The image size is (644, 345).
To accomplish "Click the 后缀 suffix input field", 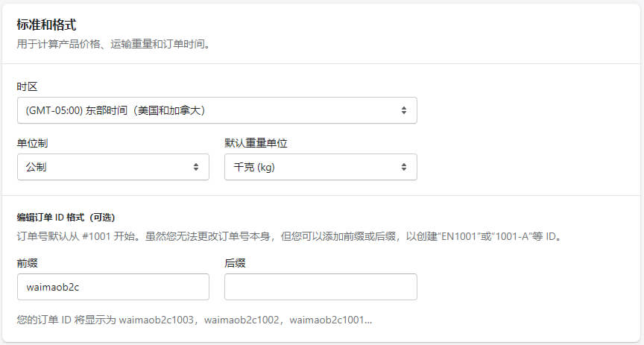I will point(321,287).
